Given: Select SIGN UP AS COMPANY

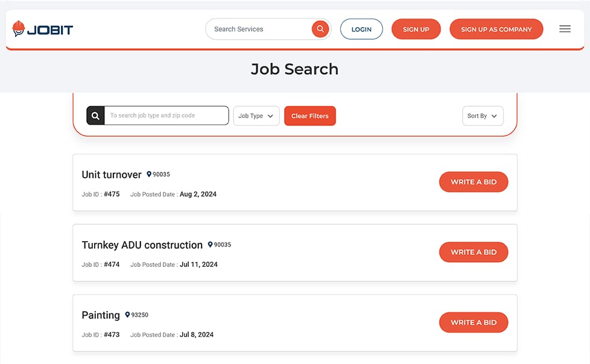Looking at the screenshot, I should 496,29.
